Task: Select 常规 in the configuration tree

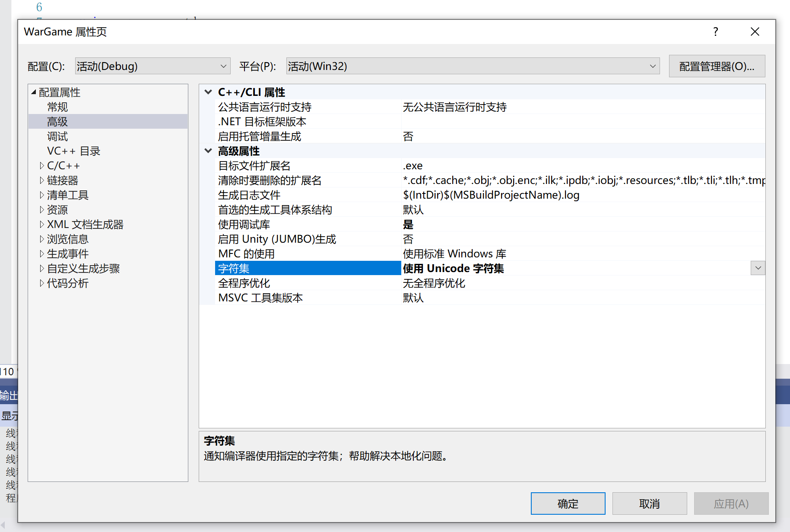Action: (x=57, y=107)
